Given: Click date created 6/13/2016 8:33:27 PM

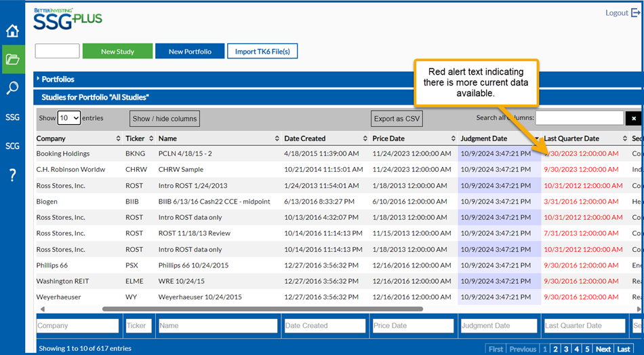Looking at the screenshot, I should click(319, 202).
